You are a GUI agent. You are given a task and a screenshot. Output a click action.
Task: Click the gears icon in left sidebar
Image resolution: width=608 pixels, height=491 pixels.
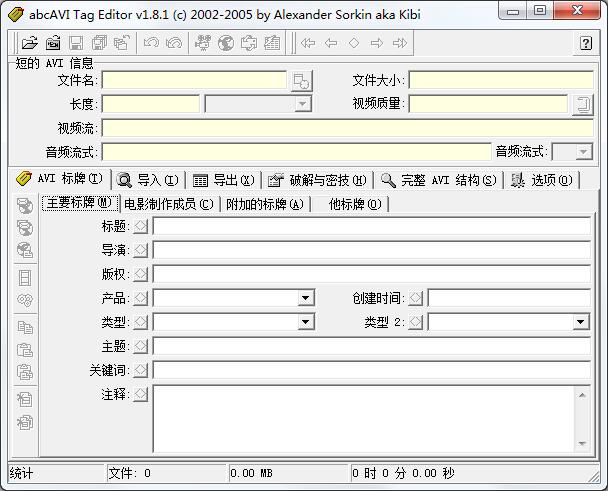click(25, 300)
